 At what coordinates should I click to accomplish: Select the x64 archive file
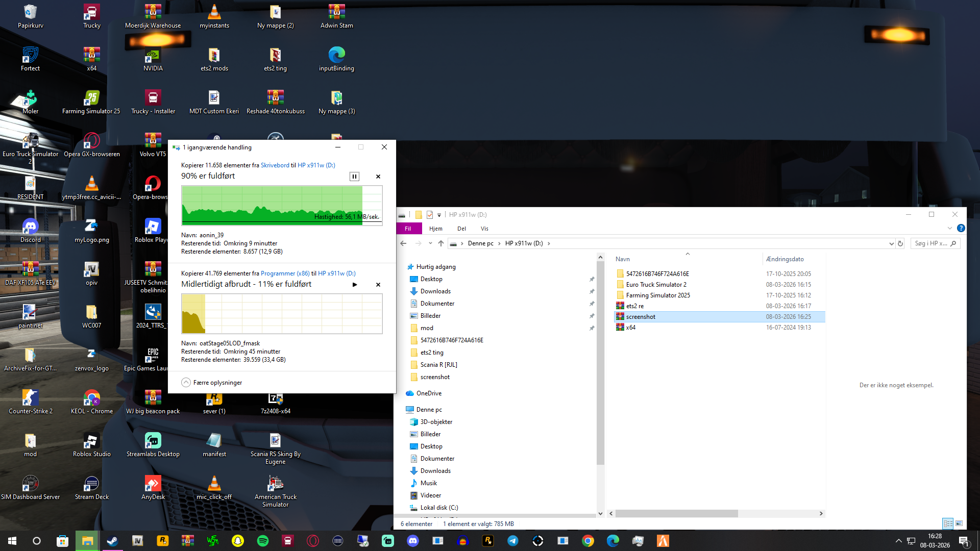click(630, 328)
